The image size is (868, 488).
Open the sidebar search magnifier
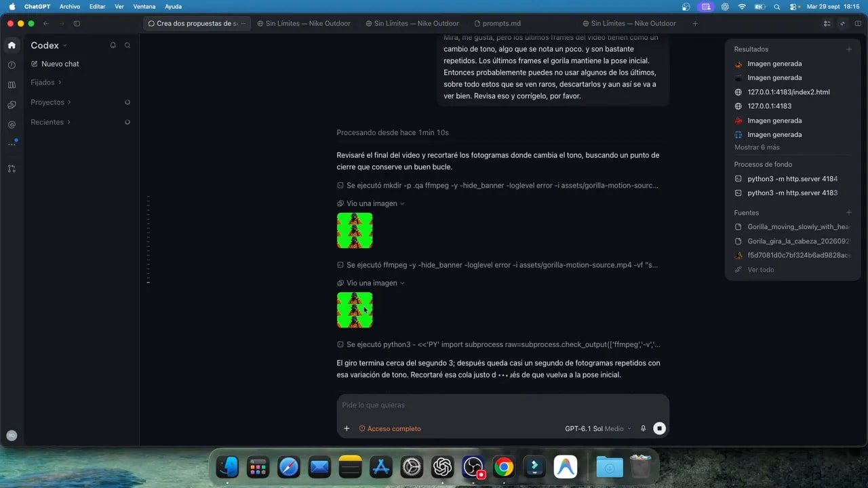[127, 45]
